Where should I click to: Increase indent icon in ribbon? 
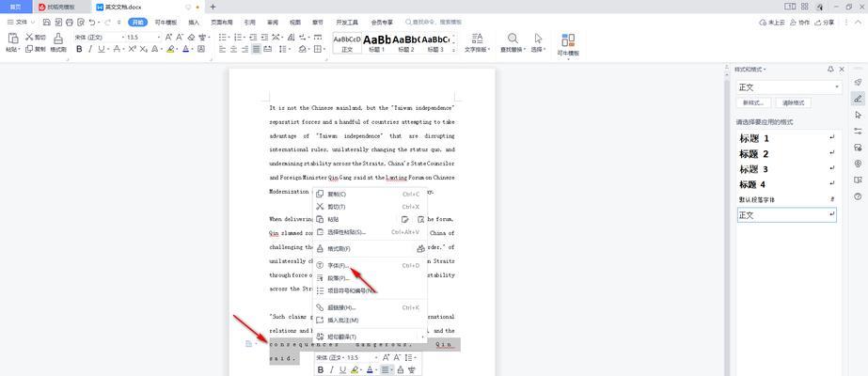[264, 37]
